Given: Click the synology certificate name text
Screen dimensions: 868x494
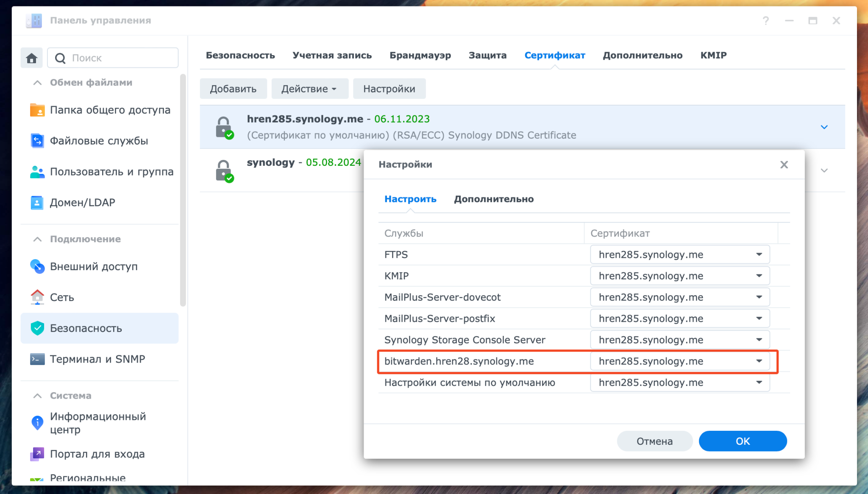Looking at the screenshot, I should 270,162.
